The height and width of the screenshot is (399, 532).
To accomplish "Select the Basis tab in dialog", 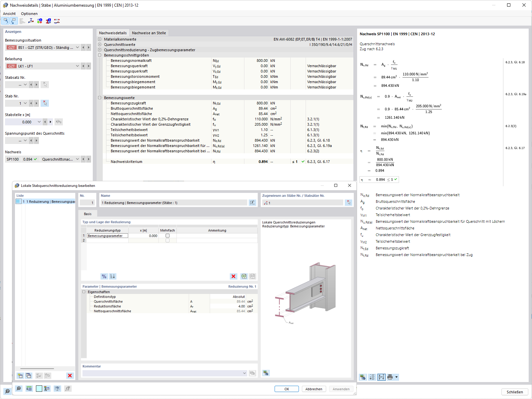I will (88, 214).
